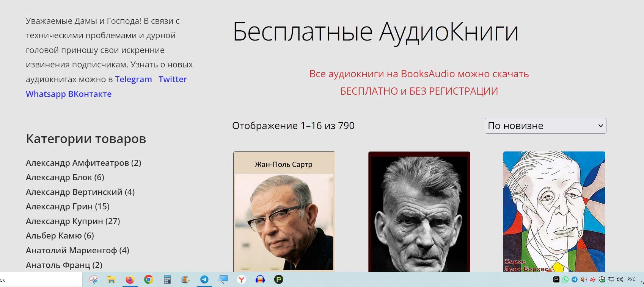
Task: Open system volume speaker tray icon
Action: [x=620, y=280]
